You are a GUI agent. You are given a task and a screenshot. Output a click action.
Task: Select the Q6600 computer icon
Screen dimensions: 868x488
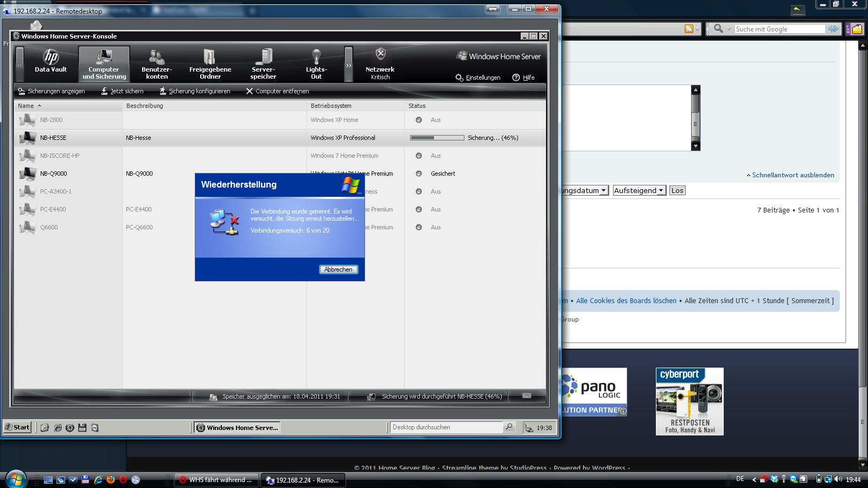pyautogui.click(x=27, y=227)
